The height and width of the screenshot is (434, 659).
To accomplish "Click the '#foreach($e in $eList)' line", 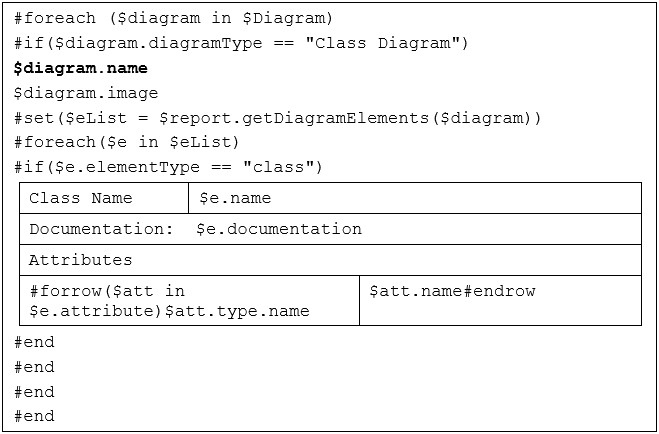I will click(x=127, y=142).
